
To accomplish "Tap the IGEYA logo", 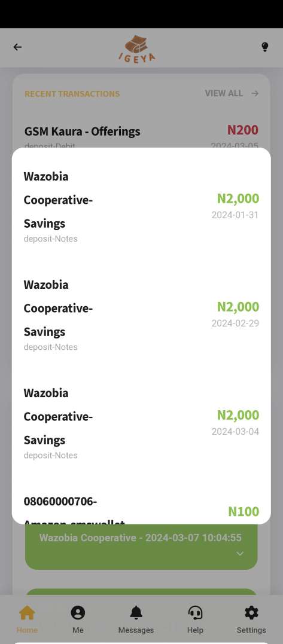I will [x=137, y=48].
